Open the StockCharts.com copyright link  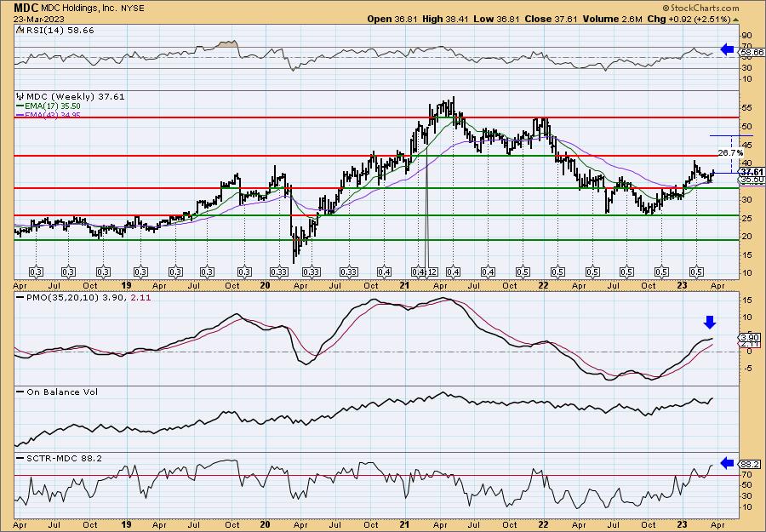tap(700, 9)
